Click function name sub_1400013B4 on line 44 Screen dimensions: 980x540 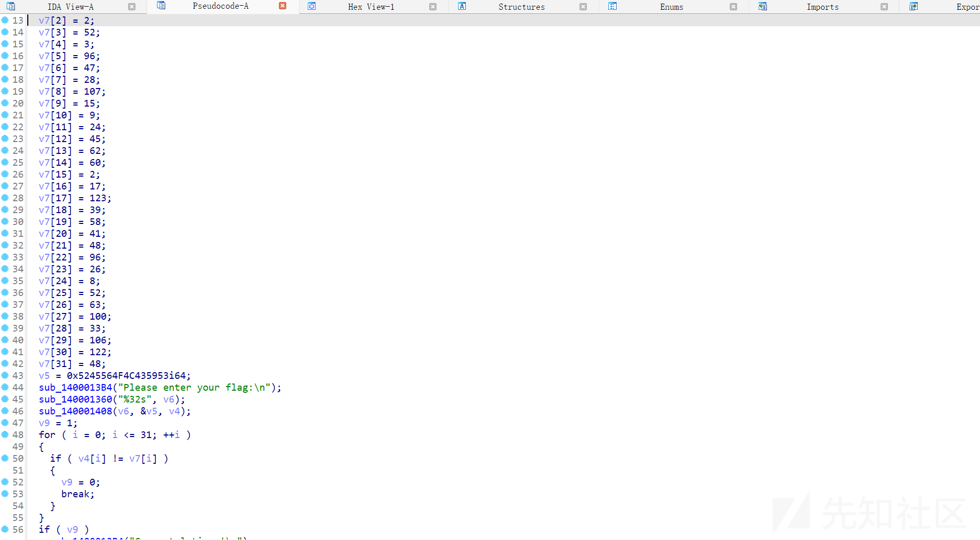75,388
